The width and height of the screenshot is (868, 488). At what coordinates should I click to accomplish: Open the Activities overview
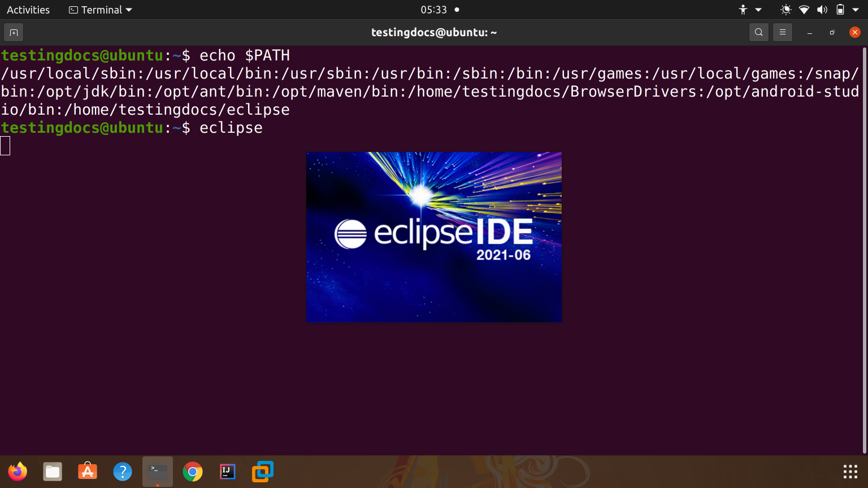[x=28, y=9]
